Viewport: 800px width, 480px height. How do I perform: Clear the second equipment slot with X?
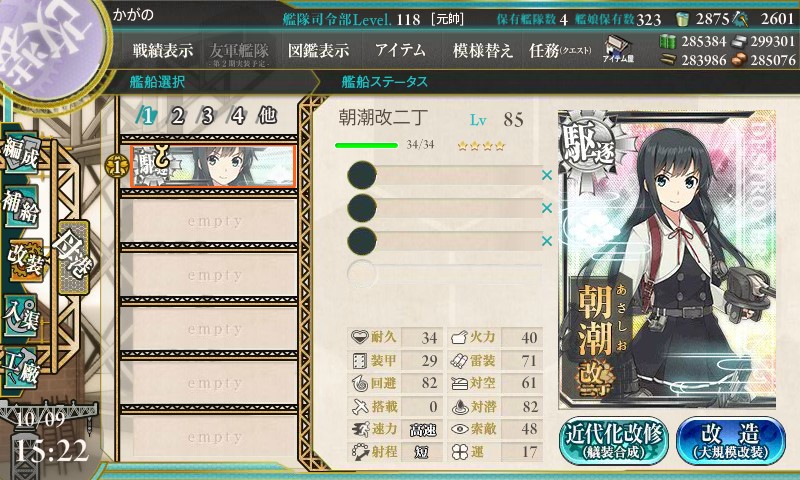(x=546, y=208)
